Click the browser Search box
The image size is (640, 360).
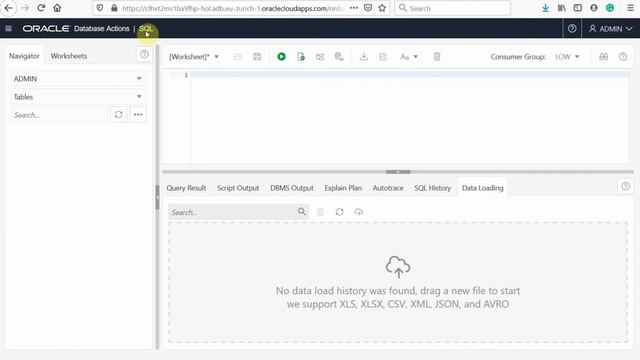click(x=452, y=8)
